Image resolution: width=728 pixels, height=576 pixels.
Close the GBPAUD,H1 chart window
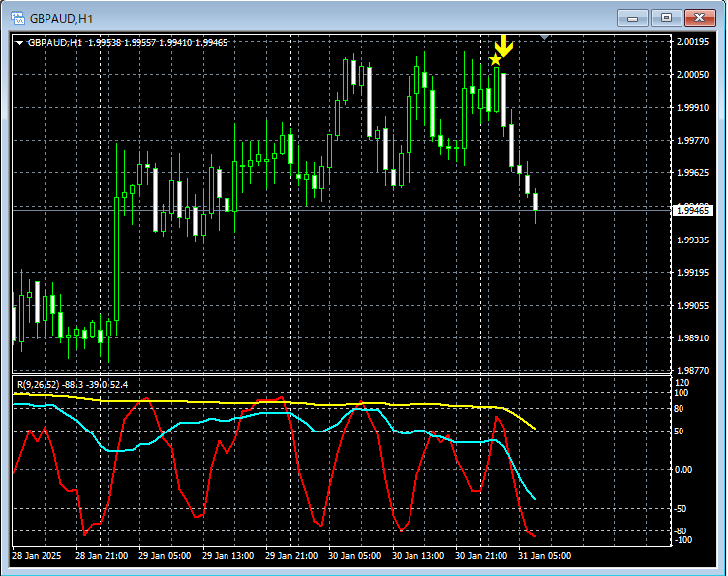point(700,18)
